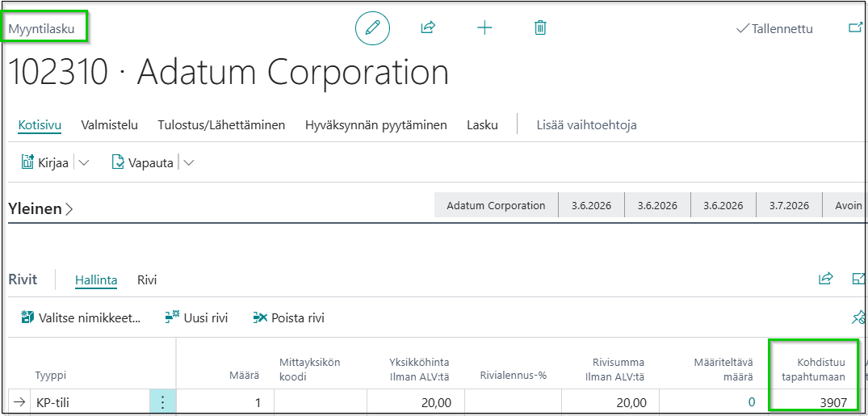Click the Tyyppi column header
The height and width of the screenshot is (416, 868).
[51, 376]
